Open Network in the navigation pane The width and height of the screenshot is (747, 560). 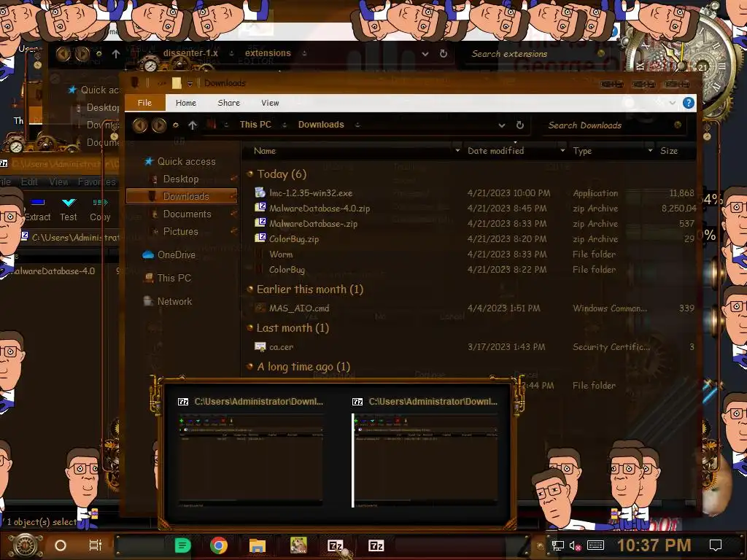174,301
